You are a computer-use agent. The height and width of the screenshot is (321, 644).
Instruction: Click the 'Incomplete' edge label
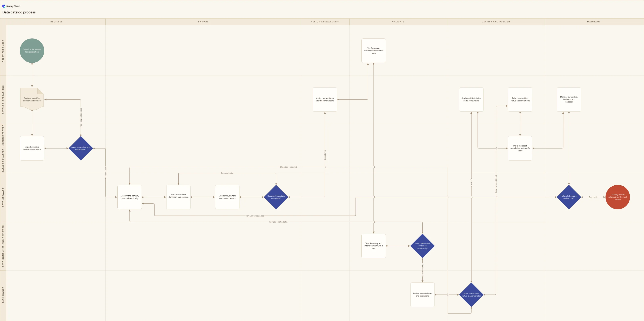coord(227,173)
